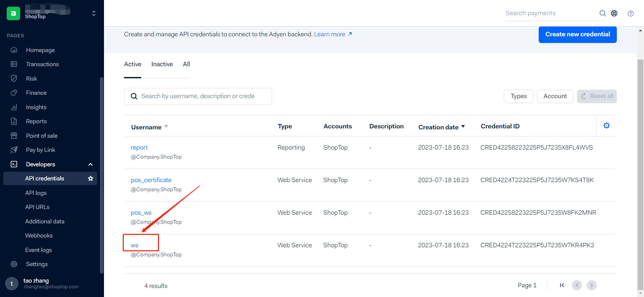Open the pos_ws credential link
This screenshot has width=644, height=297.
141,213
